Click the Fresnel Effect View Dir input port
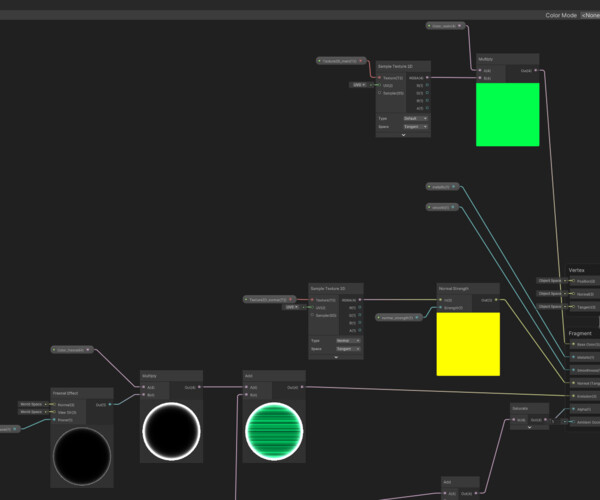 [54, 412]
